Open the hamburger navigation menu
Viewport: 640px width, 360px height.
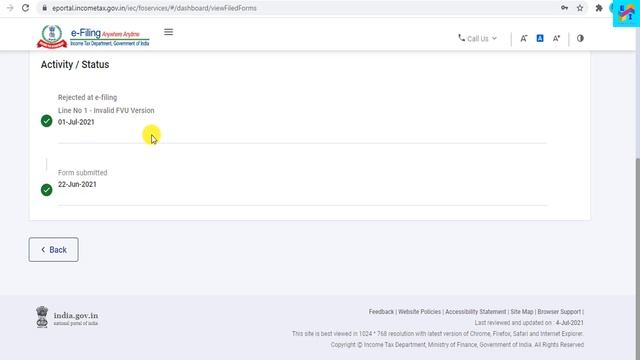coord(169,32)
